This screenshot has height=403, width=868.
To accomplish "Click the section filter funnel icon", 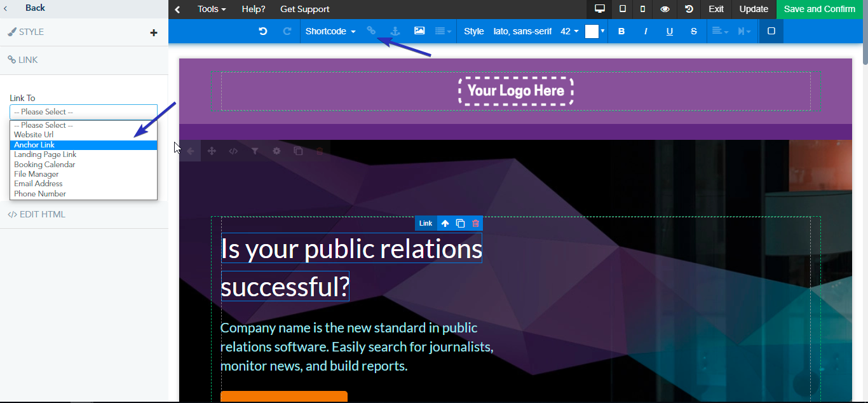I will 255,151.
